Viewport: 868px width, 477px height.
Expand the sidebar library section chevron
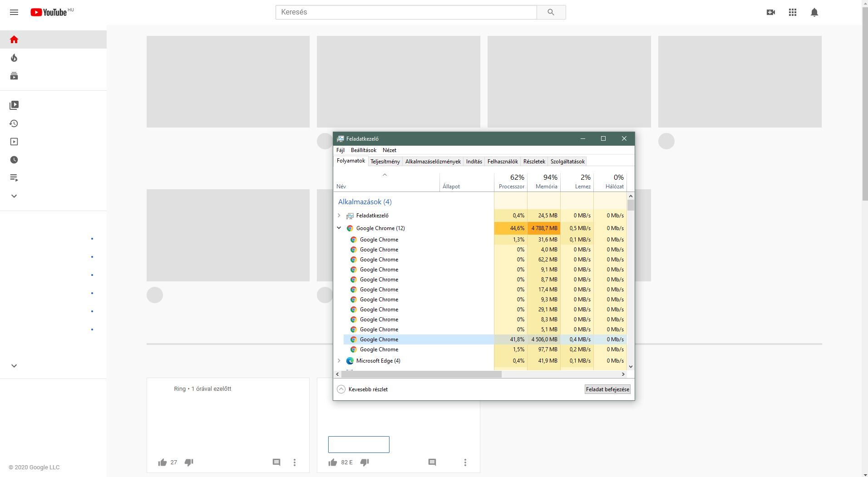coord(14,196)
